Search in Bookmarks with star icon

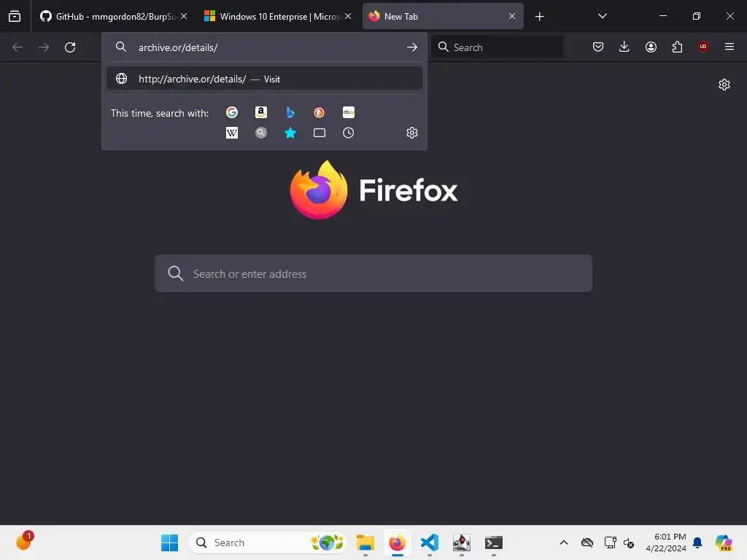click(x=290, y=133)
